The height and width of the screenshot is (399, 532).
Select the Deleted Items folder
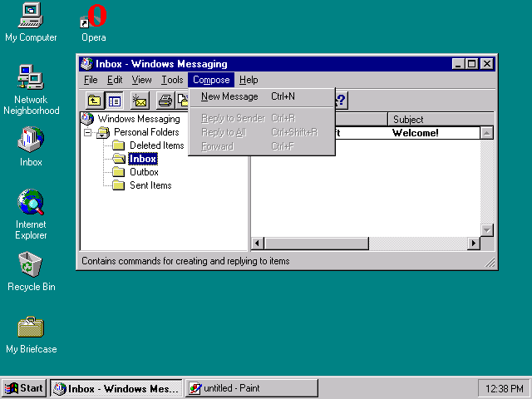tap(157, 145)
